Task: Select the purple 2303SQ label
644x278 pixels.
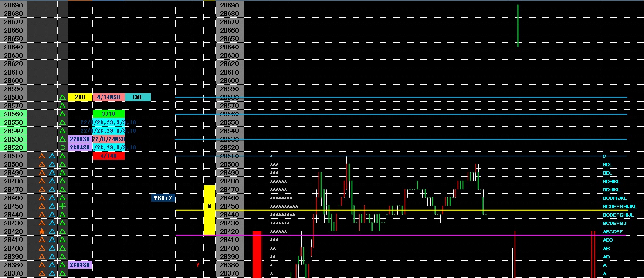Action: pyautogui.click(x=80, y=265)
